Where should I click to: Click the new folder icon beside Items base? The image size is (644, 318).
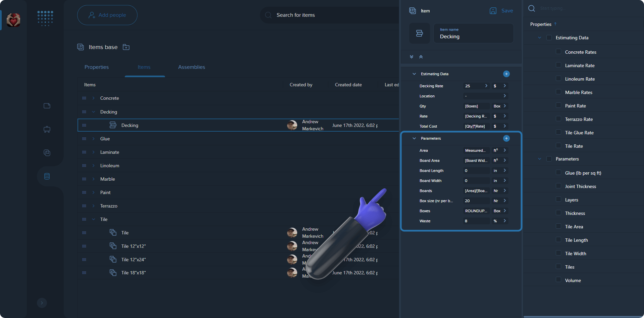[126, 47]
